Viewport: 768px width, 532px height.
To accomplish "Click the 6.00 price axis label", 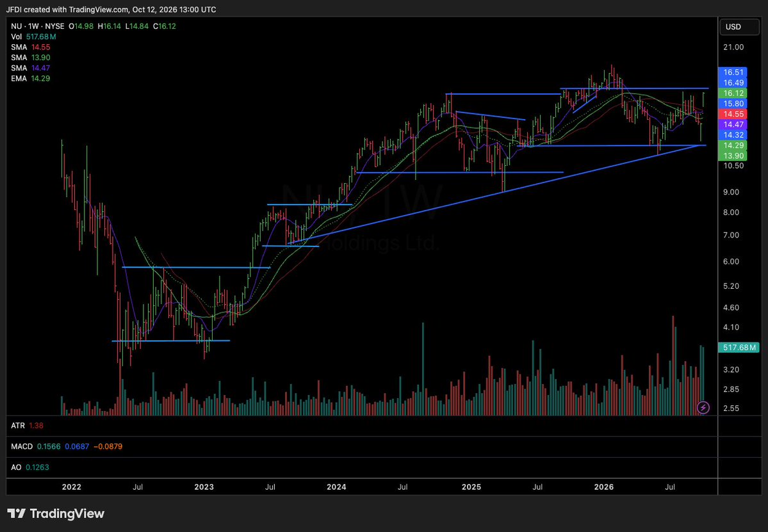I will pos(731,261).
